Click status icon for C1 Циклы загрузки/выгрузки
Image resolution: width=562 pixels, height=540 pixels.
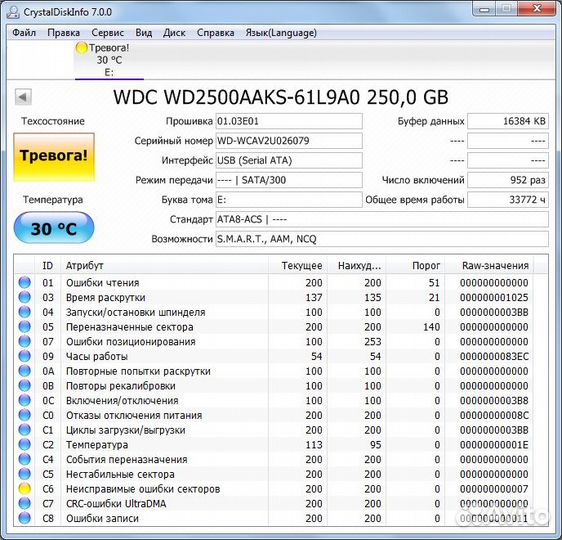25,430
